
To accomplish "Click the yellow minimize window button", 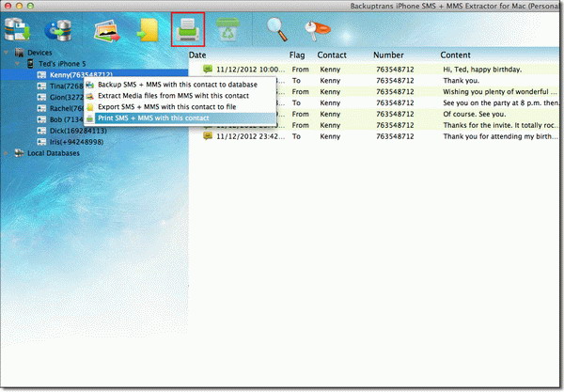I will 19,6.
